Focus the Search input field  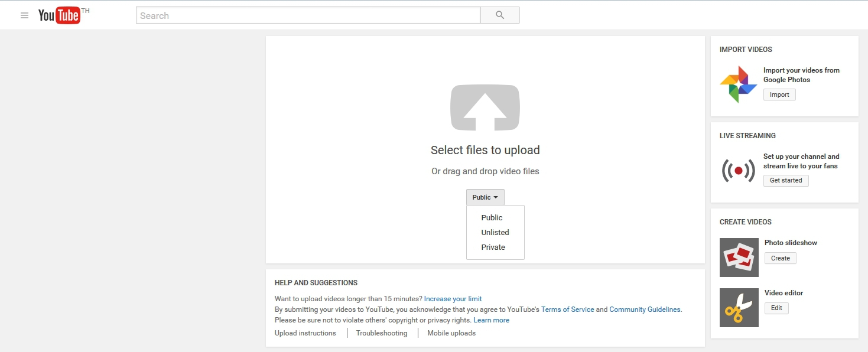pyautogui.click(x=308, y=15)
